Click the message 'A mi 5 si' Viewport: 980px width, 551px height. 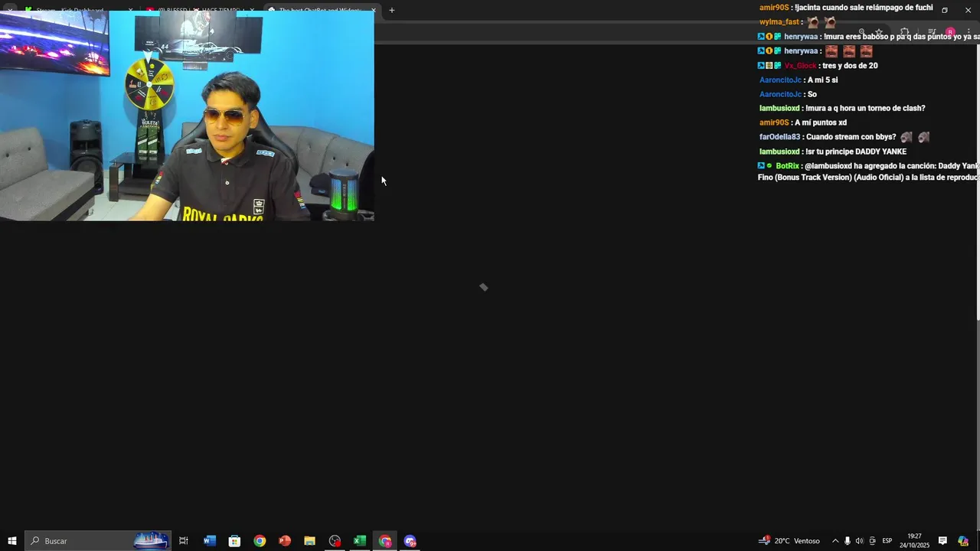[822, 80]
